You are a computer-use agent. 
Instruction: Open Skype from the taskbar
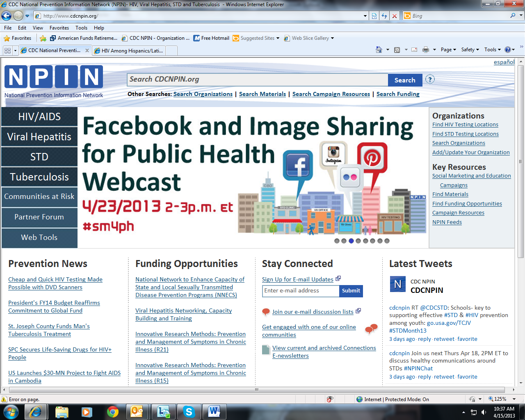[189, 411]
